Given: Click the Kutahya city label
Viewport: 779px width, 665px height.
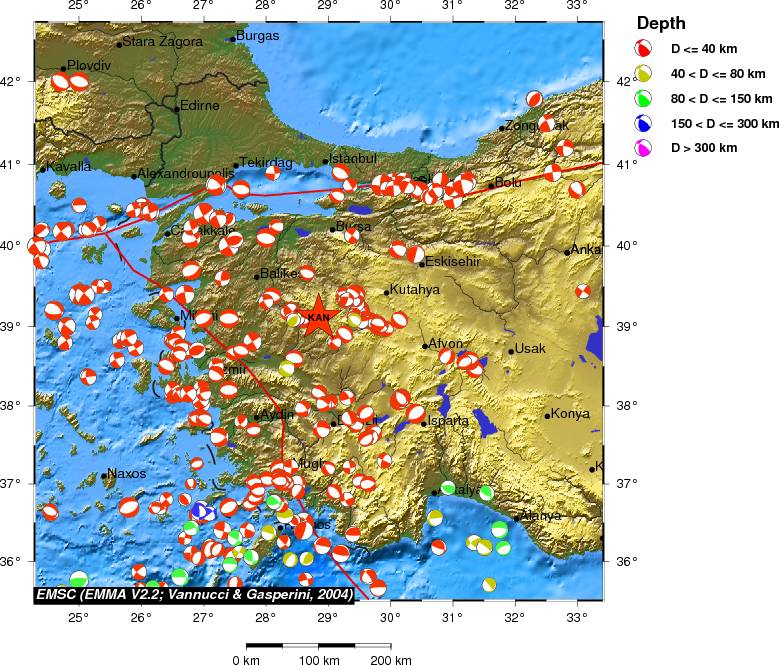Looking at the screenshot, I should pyautogui.click(x=414, y=290).
